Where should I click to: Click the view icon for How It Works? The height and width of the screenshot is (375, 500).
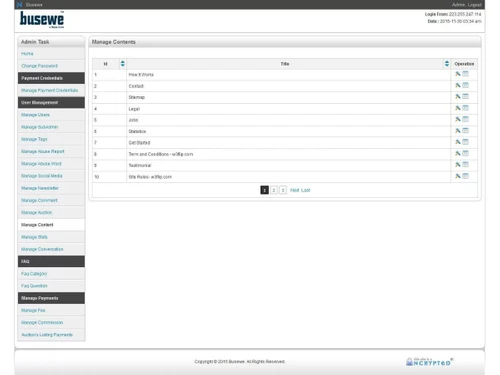coord(465,74)
